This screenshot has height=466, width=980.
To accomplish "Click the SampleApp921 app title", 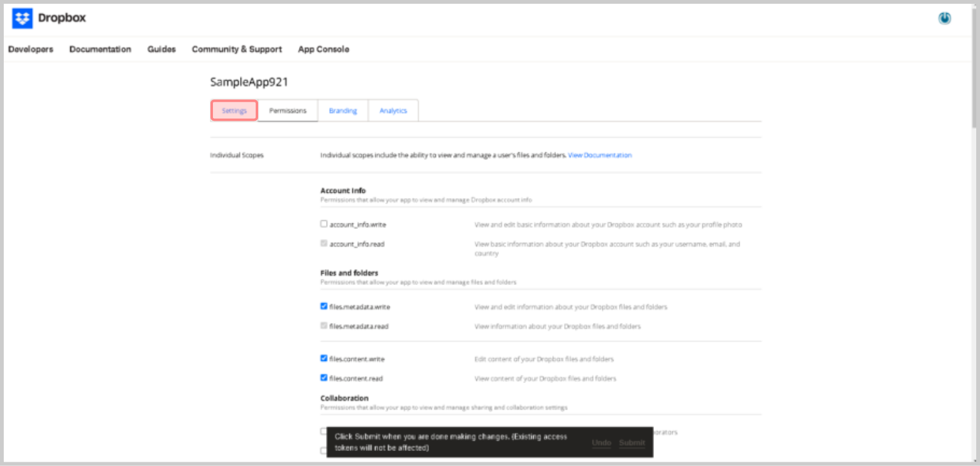I will pyautogui.click(x=249, y=82).
